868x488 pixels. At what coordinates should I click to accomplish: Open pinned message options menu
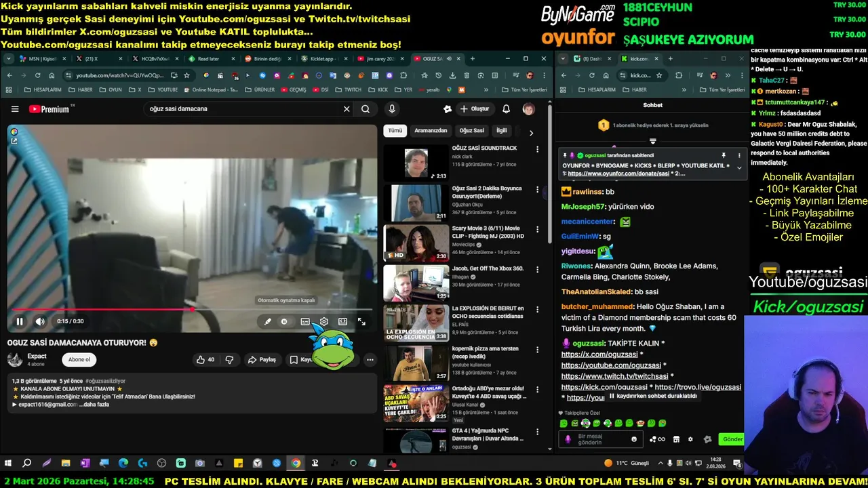coord(739,155)
